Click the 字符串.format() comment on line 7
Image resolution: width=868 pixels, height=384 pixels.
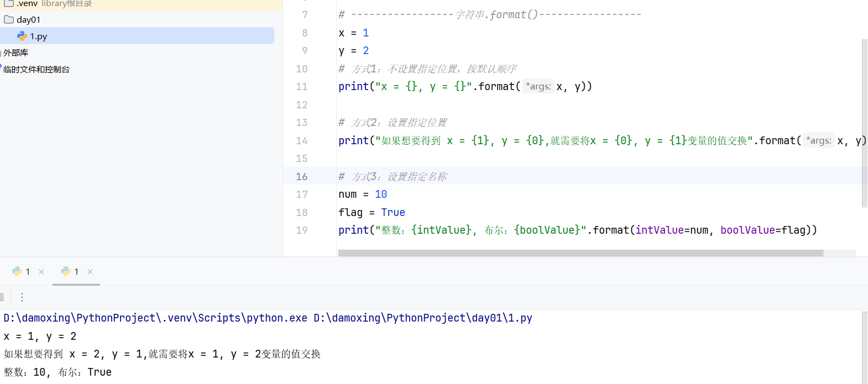click(x=490, y=14)
